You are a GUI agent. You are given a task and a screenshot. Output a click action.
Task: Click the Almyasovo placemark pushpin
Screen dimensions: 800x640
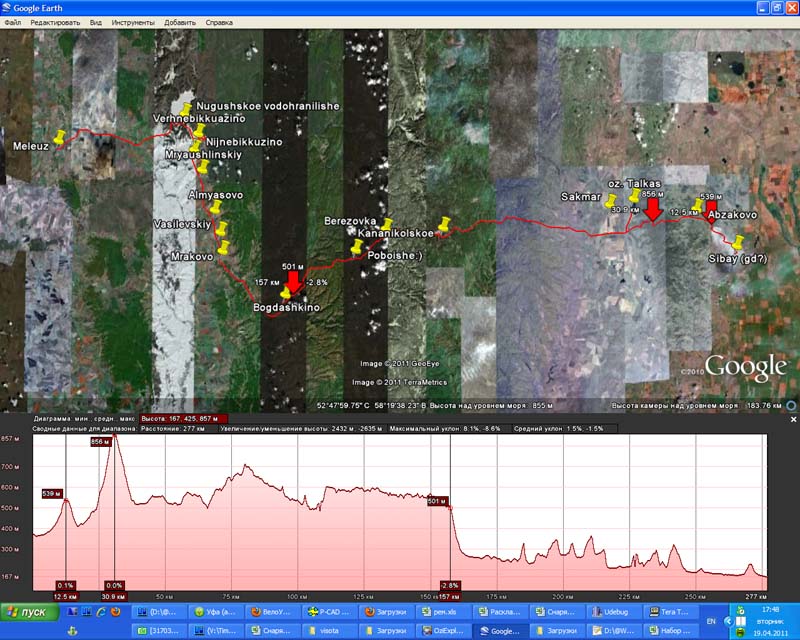[215, 207]
